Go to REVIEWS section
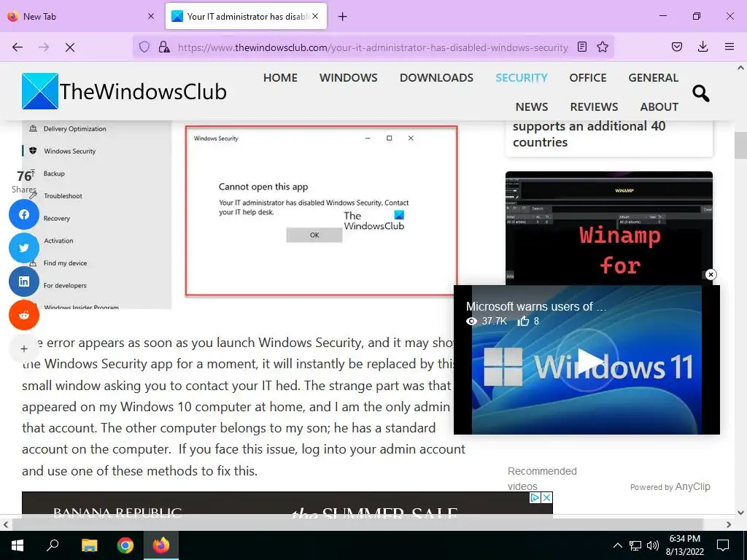This screenshot has height=560, width=747. [594, 106]
